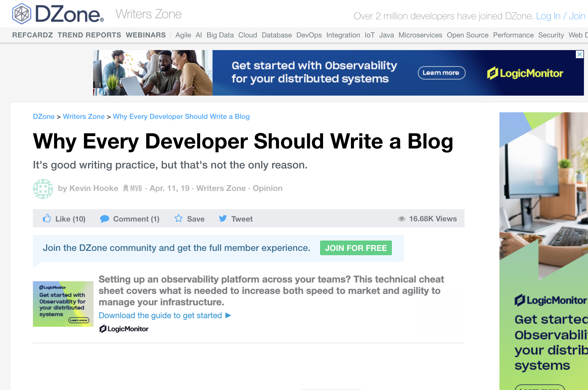588x390 pixels.
Task: Click the JOIN FOR FREE button
Action: [356, 248]
